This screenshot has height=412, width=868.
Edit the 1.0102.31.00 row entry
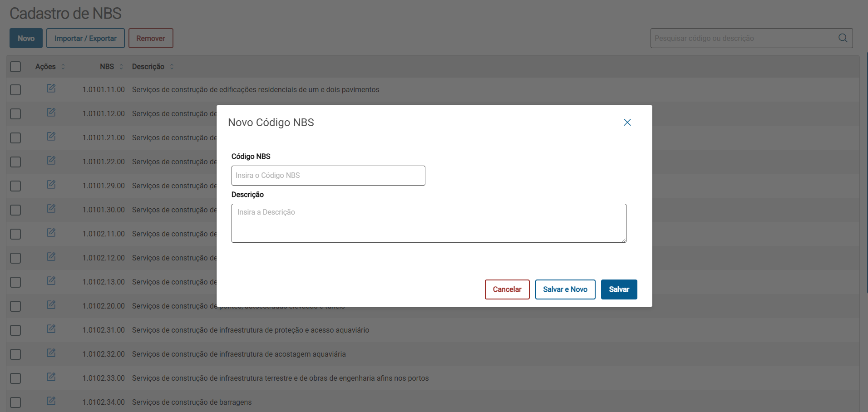[x=51, y=329]
